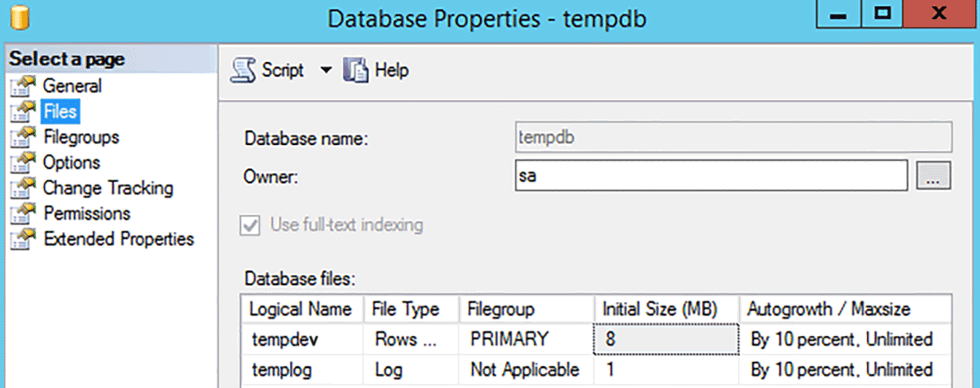980x388 pixels.
Task: Select the Extended Properties page
Action: [x=119, y=239]
